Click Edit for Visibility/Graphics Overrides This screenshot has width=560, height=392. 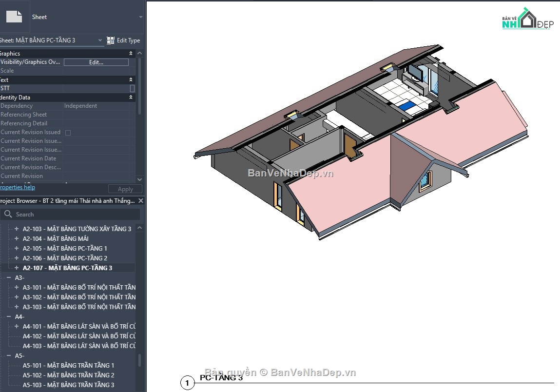(96, 62)
